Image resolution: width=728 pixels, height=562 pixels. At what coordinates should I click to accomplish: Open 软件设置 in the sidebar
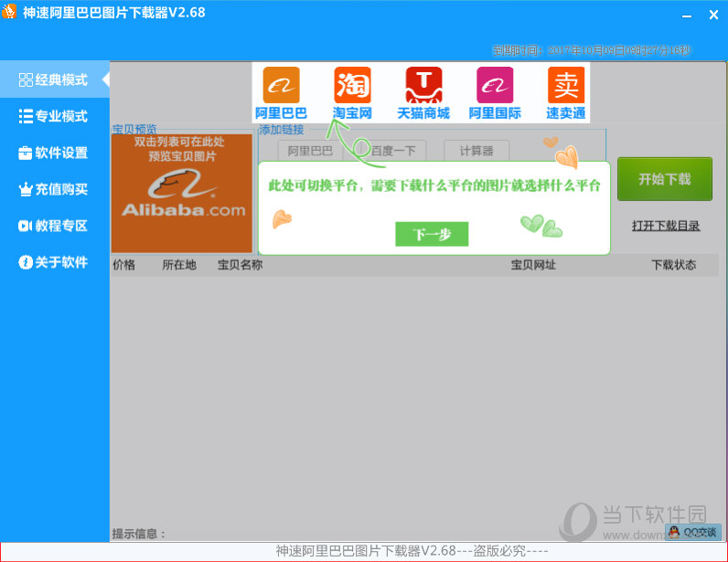point(53,153)
